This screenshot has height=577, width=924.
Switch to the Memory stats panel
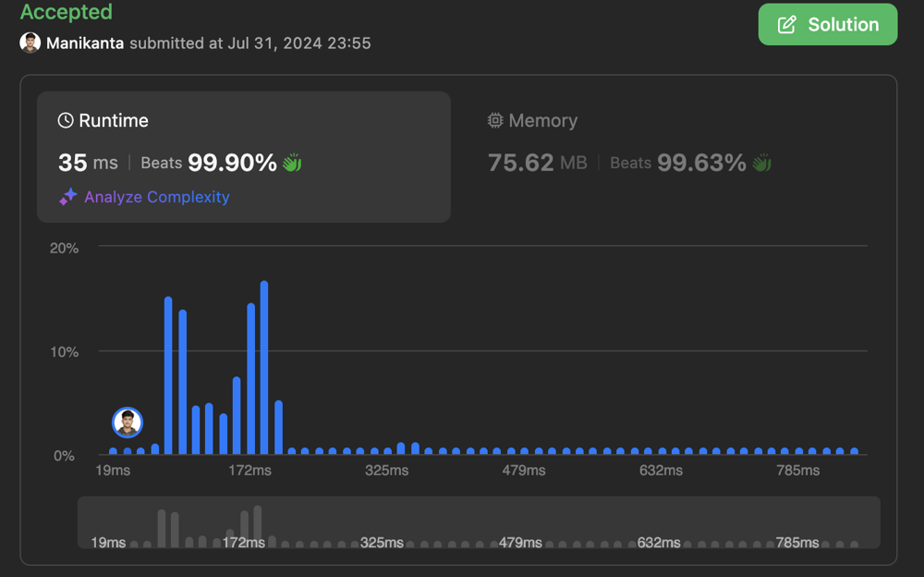coord(673,156)
